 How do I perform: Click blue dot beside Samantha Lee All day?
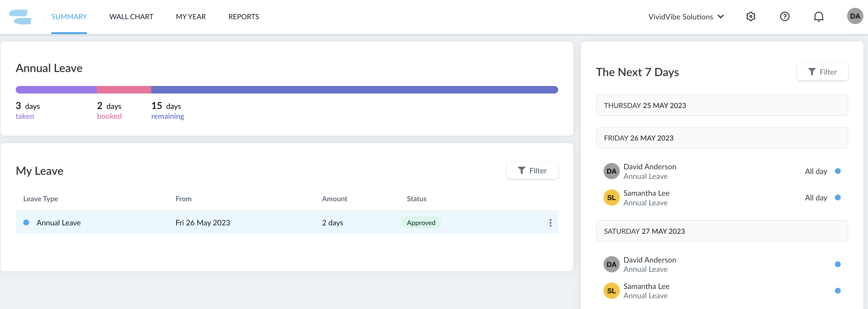click(838, 197)
